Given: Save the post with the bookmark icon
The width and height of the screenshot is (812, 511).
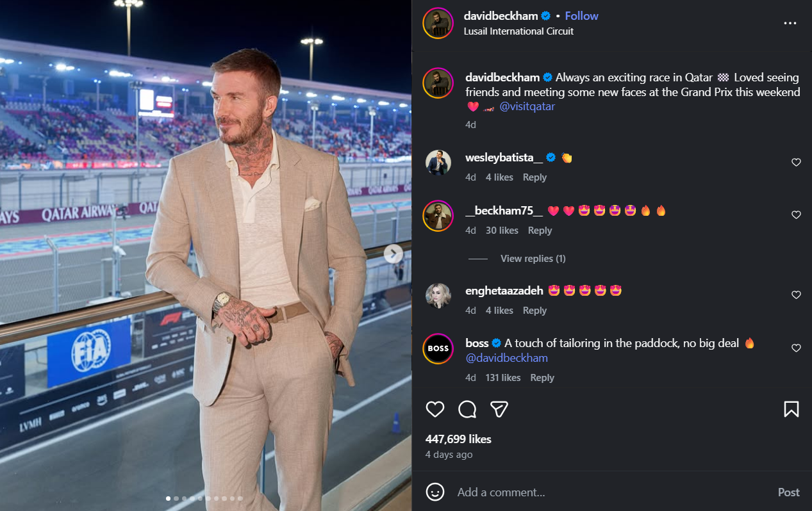Looking at the screenshot, I should pos(791,409).
